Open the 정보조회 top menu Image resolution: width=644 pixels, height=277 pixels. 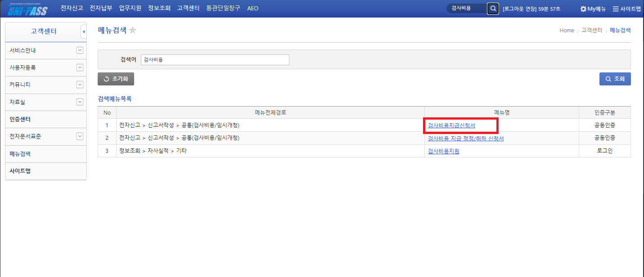[x=159, y=9]
